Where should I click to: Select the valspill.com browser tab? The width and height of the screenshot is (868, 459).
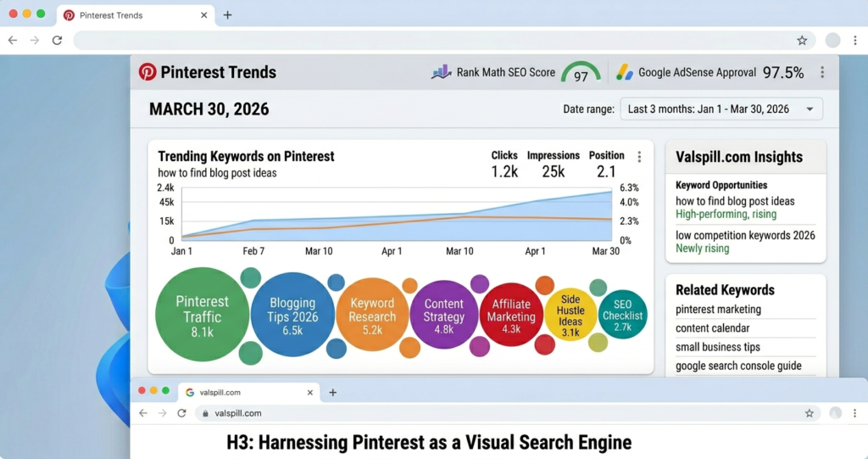coord(249,393)
